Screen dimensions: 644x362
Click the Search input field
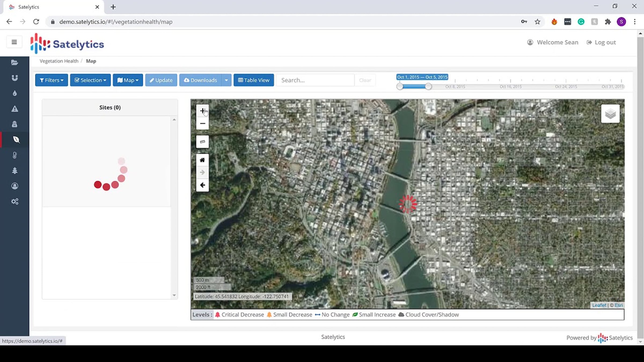pos(315,80)
